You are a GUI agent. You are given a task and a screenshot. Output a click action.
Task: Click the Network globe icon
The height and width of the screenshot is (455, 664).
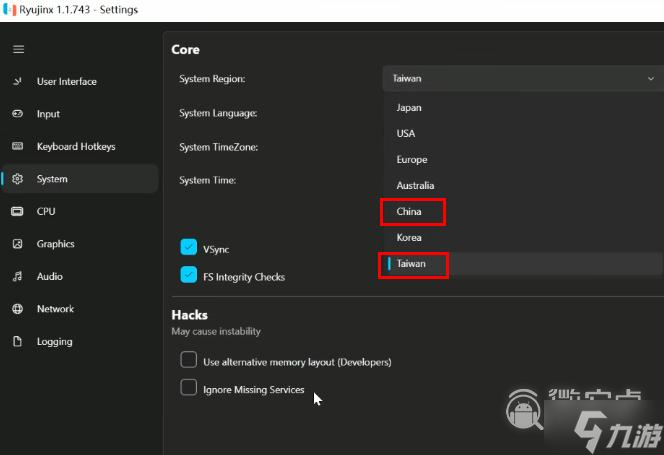(x=17, y=309)
